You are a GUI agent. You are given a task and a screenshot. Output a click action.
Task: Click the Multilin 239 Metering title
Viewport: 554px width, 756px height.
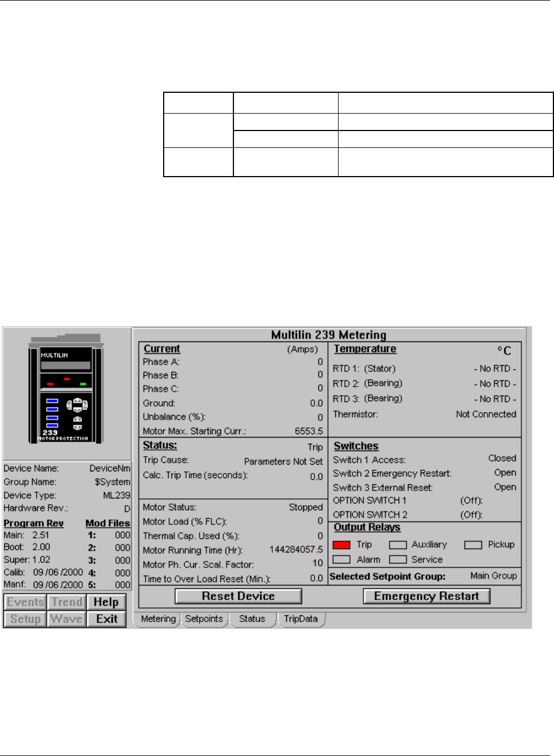[x=328, y=335]
